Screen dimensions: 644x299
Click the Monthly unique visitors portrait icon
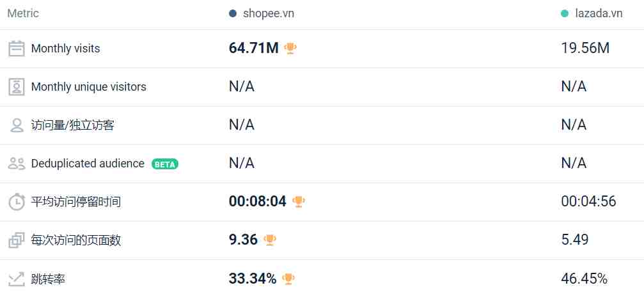17,87
